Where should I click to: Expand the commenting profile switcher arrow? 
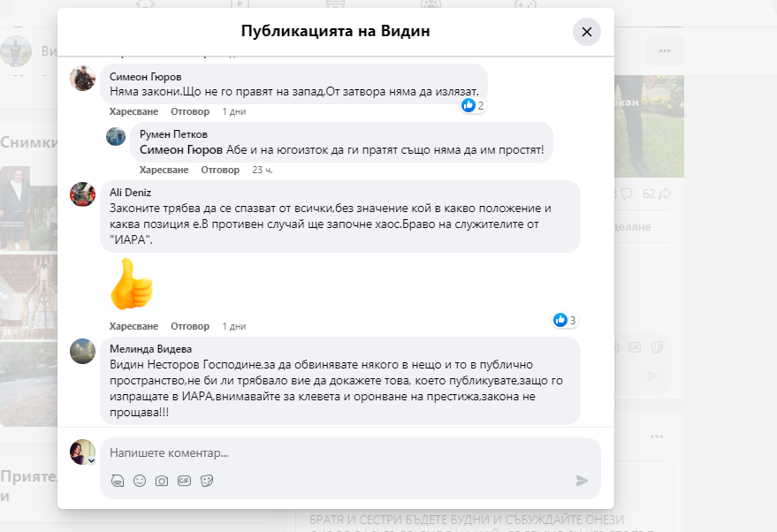click(x=90, y=460)
